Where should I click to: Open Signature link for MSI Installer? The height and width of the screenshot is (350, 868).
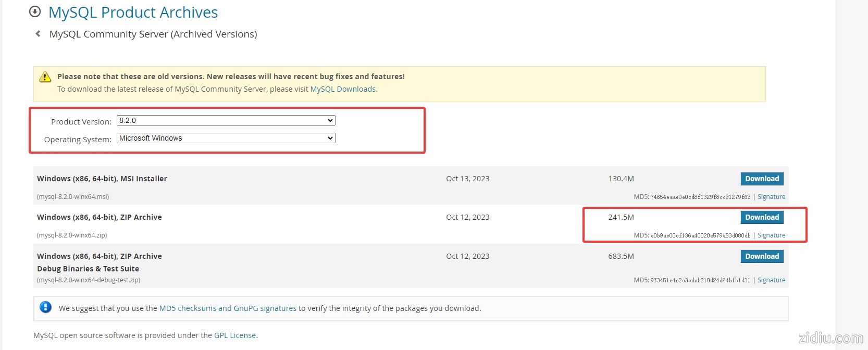[771, 197]
